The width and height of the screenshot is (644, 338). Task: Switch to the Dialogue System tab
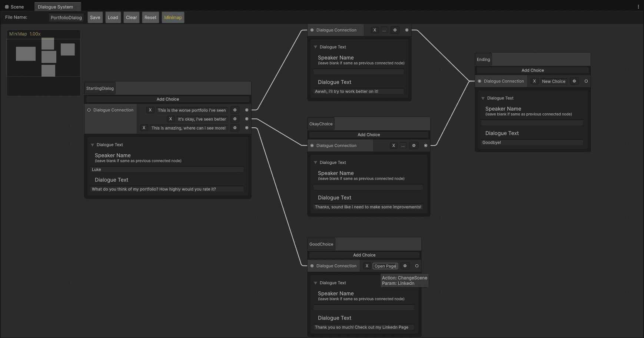click(57, 7)
